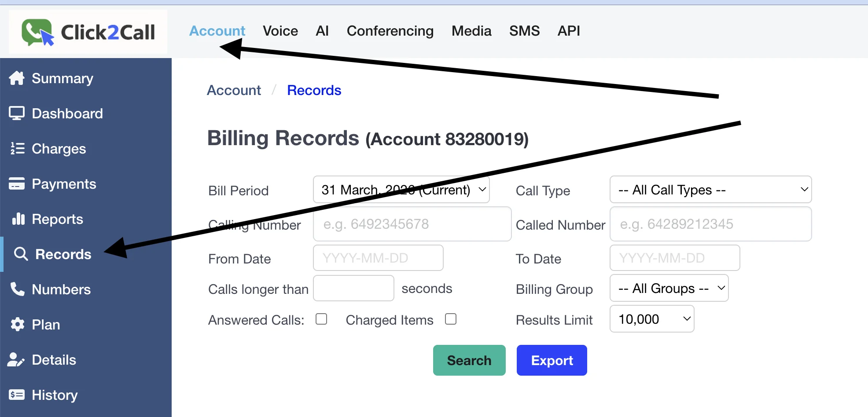
Task: Switch to the Voice menu
Action: 280,31
